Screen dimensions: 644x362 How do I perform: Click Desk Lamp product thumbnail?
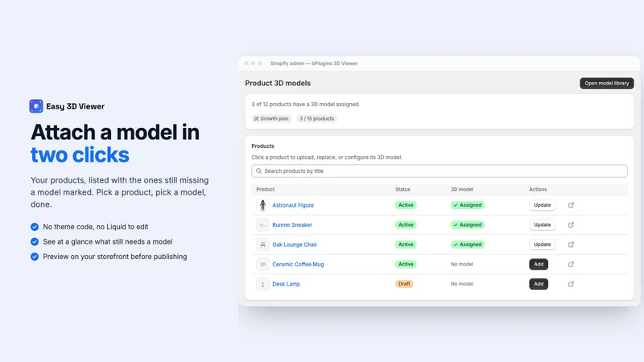tap(263, 284)
